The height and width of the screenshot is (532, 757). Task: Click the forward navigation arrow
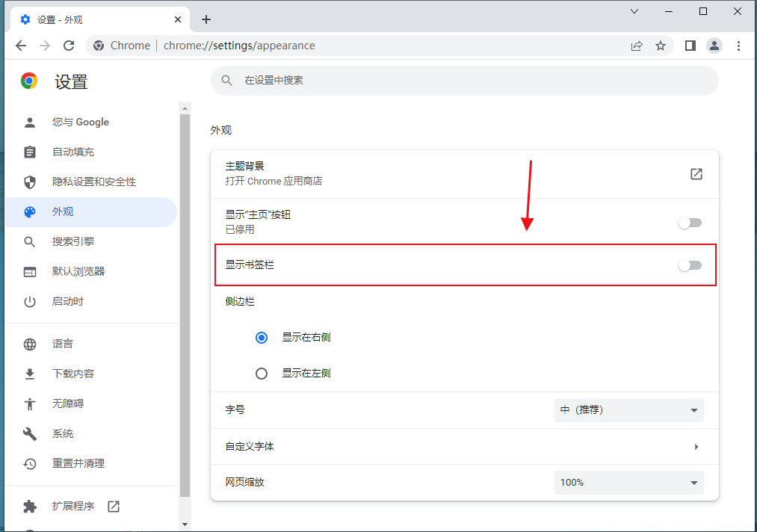pyautogui.click(x=45, y=46)
